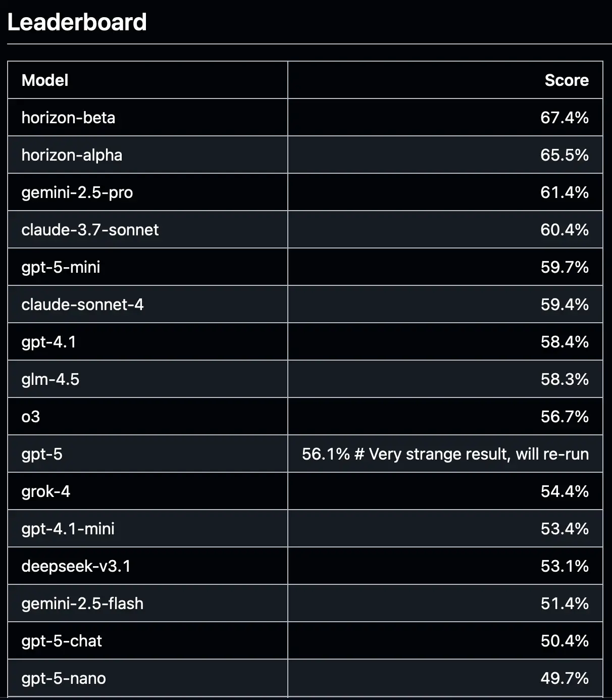Click claude-3.7-sonnet in the table
The image size is (612, 700).
coord(90,230)
